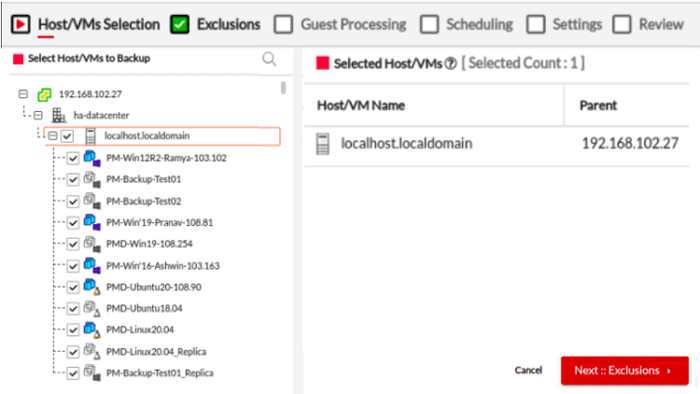Click the host icon in the selected list row
The image size is (700, 394).
[322, 144]
